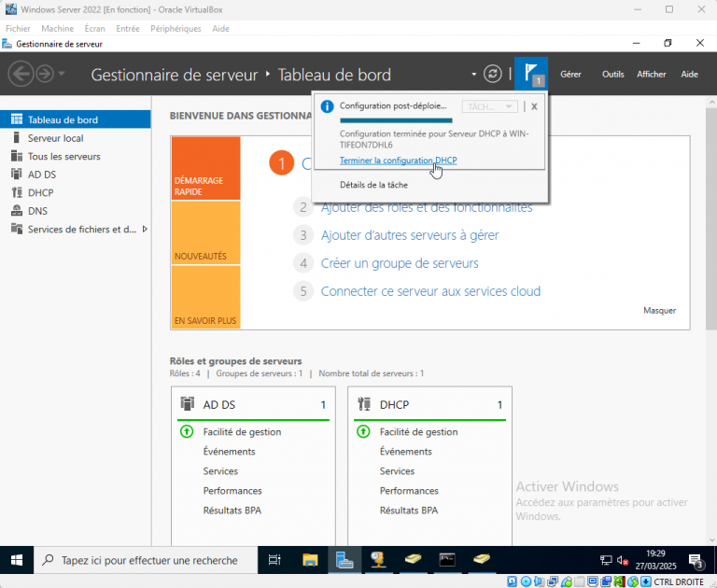717x588 pixels.
Task: Open the Outils menu
Action: (x=612, y=75)
